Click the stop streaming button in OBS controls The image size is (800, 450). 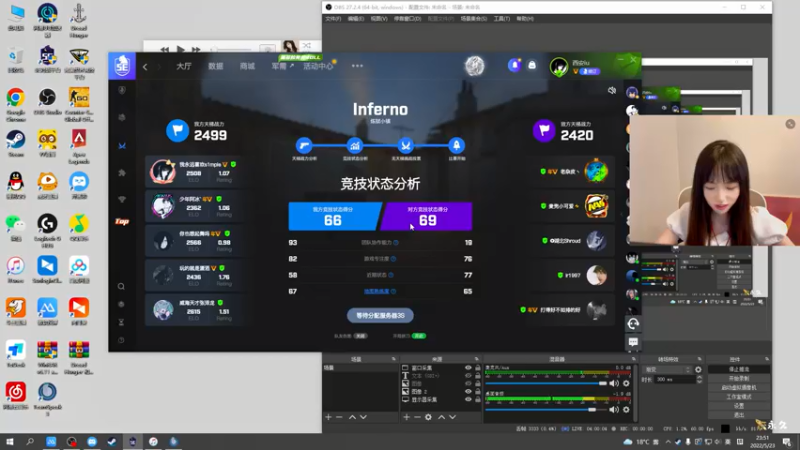click(x=739, y=369)
